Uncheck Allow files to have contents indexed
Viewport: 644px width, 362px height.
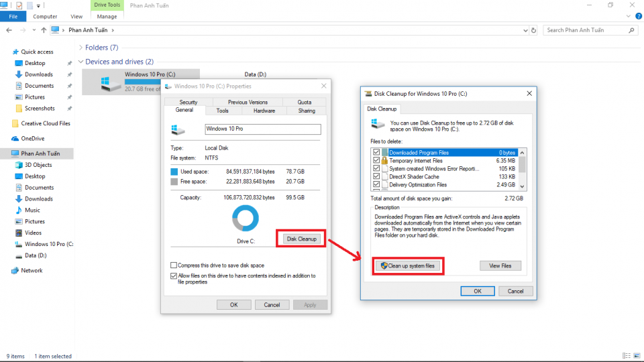174,276
